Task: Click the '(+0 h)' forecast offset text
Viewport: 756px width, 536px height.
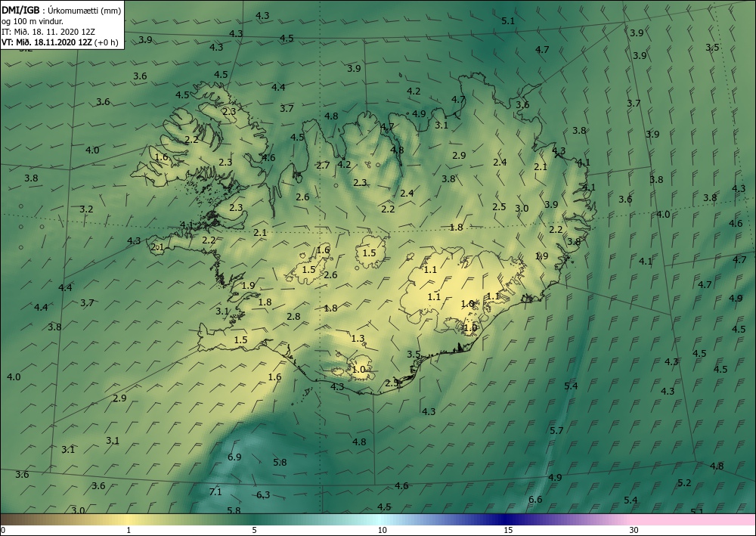Action: (x=107, y=42)
